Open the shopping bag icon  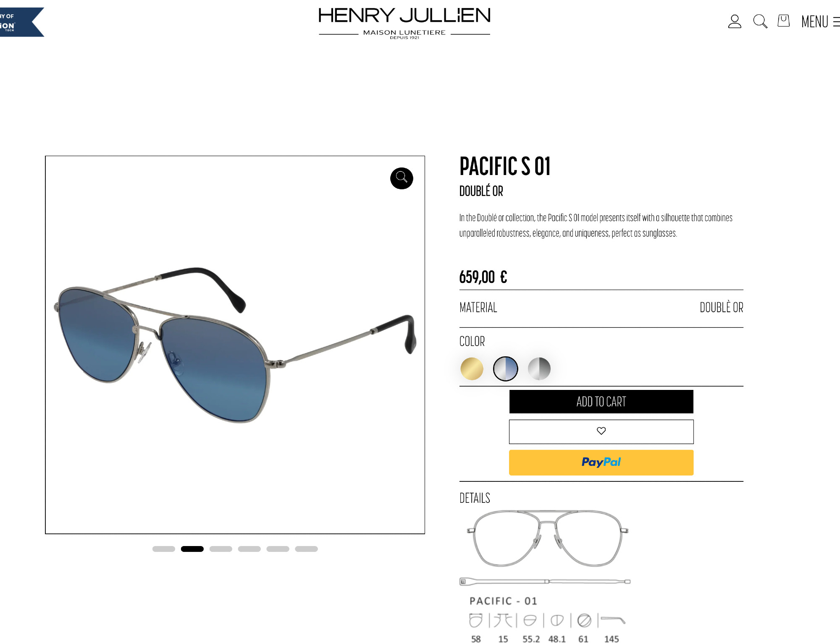pos(784,21)
